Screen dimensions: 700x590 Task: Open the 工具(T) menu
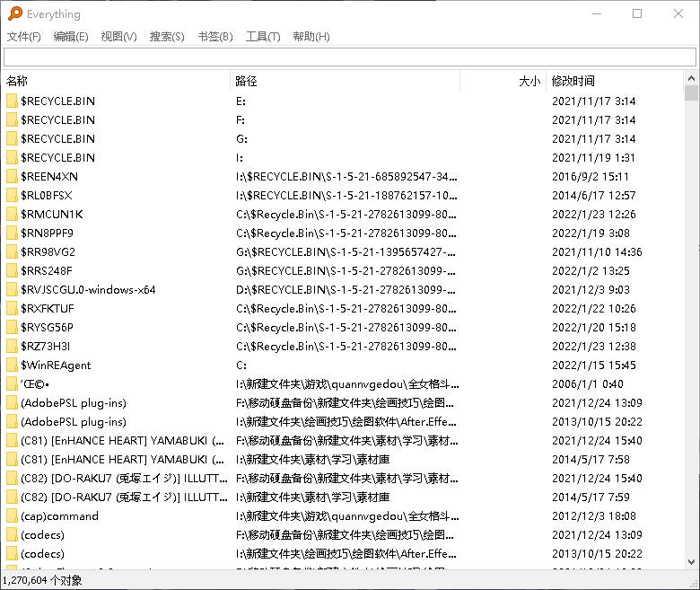click(263, 37)
